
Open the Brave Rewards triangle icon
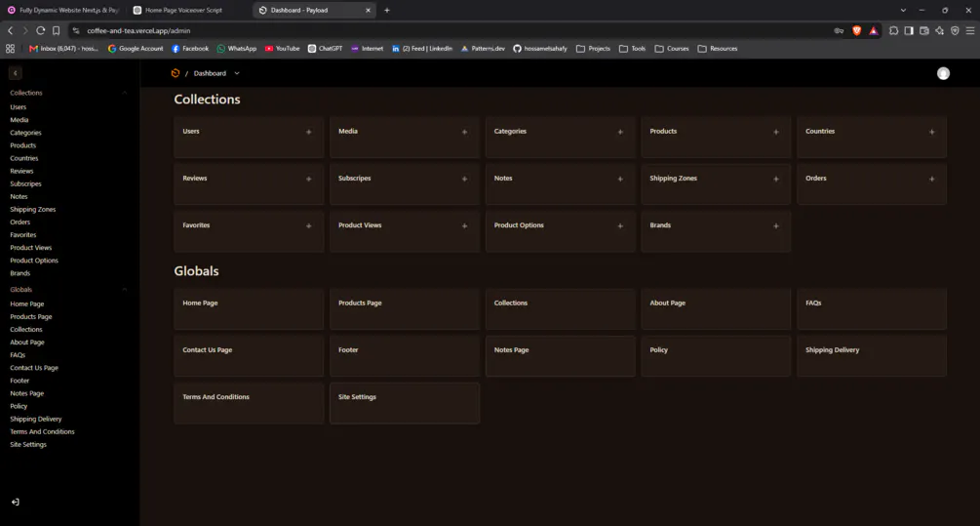point(873,30)
